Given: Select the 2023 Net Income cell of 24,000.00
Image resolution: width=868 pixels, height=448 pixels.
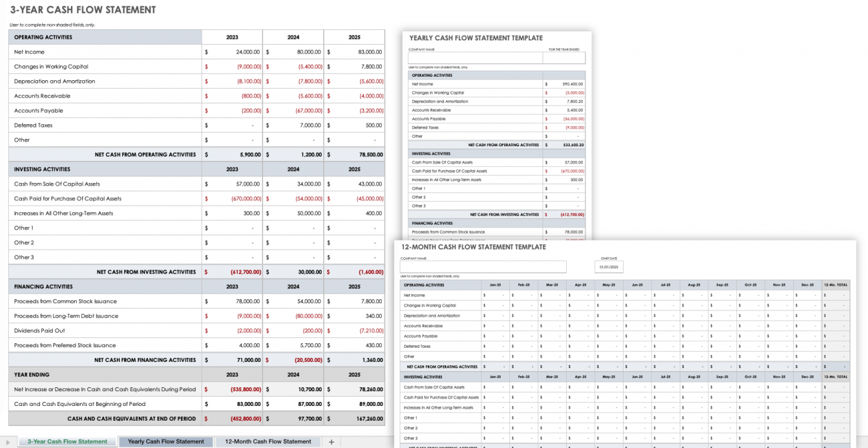Looking at the screenshot, I should (x=232, y=51).
